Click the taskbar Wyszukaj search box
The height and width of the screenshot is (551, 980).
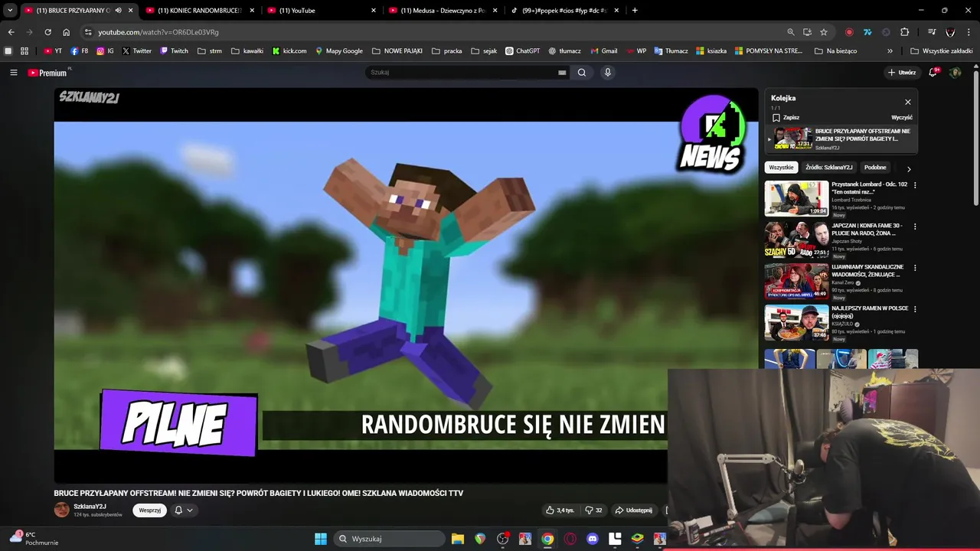[x=390, y=539]
